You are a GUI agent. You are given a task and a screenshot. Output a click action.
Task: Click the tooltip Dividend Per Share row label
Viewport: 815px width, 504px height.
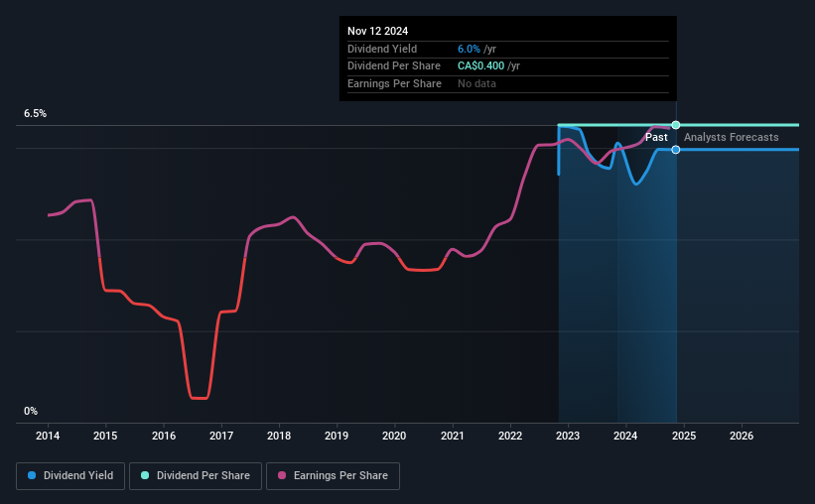(x=394, y=66)
